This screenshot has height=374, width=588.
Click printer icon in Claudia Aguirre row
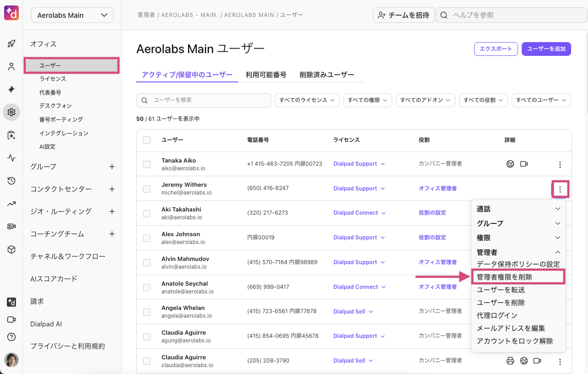pos(510,361)
